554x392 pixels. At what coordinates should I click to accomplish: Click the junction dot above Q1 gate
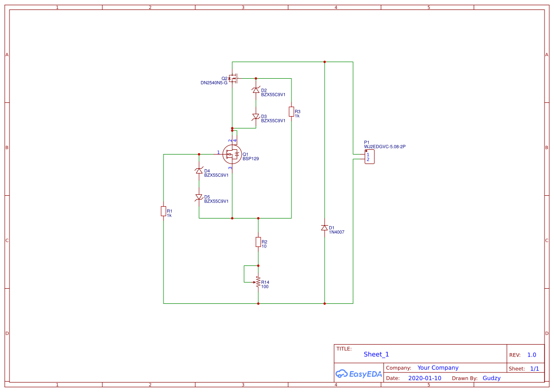[x=232, y=128]
